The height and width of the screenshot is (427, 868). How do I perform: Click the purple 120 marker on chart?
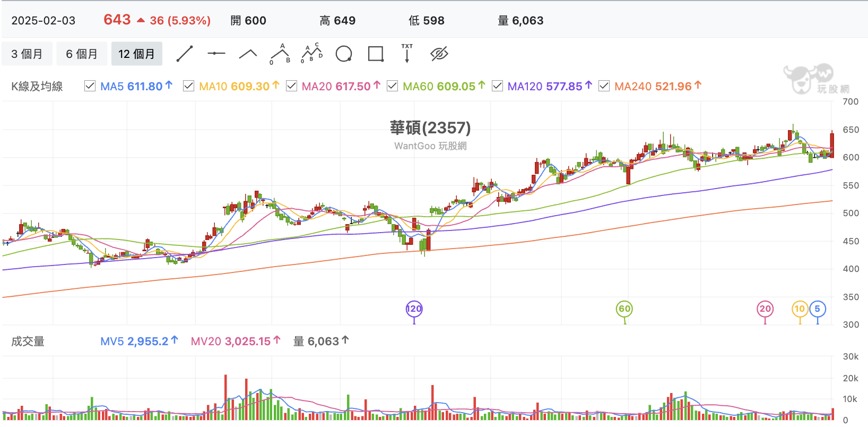click(414, 309)
